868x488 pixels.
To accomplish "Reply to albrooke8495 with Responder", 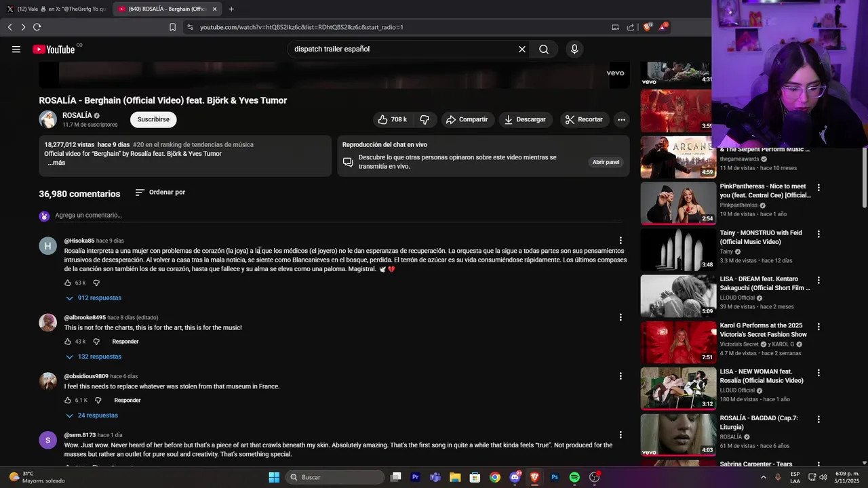I will point(125,342).
